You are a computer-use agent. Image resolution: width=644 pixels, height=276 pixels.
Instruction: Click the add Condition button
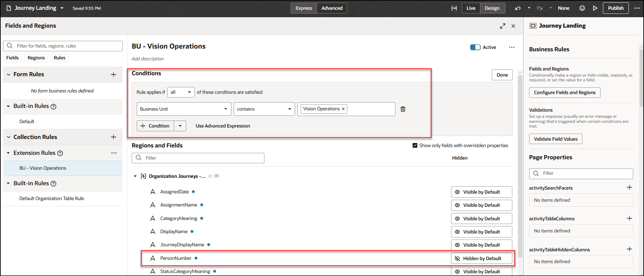(155, 126)
